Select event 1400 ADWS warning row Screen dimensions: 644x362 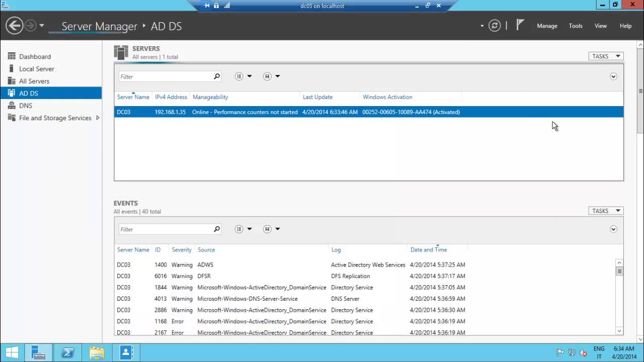click(x=365, y=264)
